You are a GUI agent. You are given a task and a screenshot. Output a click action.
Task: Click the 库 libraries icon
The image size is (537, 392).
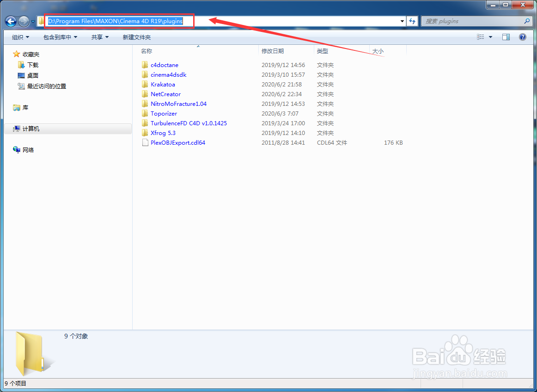pyautogui.click(x=17, y=108)
